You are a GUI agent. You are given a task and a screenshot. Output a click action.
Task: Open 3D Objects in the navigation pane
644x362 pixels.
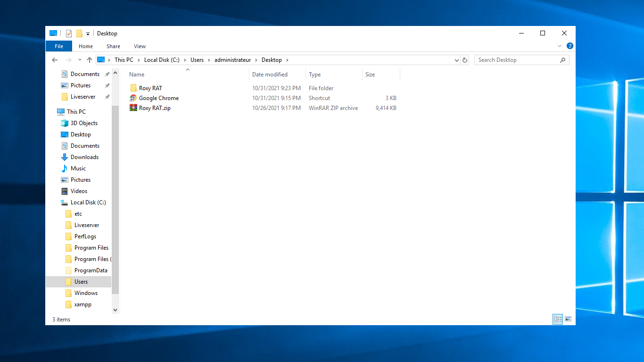click(84, 123)
